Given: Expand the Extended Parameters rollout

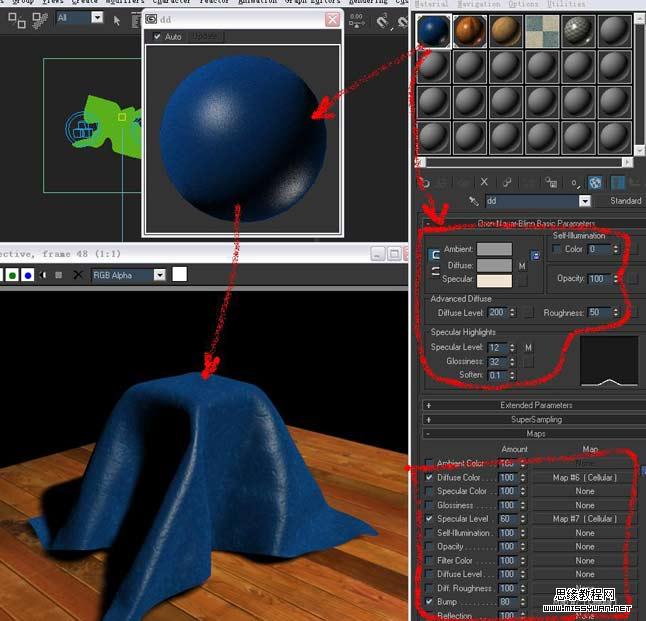Looking at the screenshot, I should pyautogui.click(x=536, y=405).
